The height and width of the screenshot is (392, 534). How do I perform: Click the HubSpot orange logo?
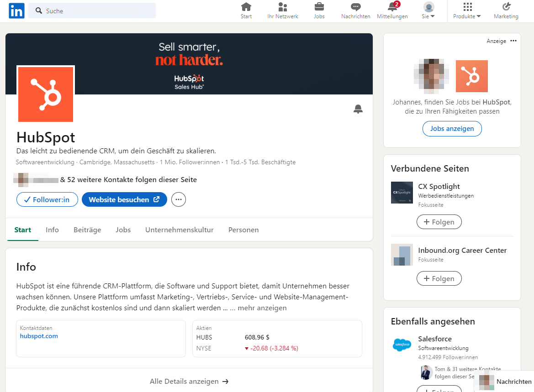click(46, 94)
